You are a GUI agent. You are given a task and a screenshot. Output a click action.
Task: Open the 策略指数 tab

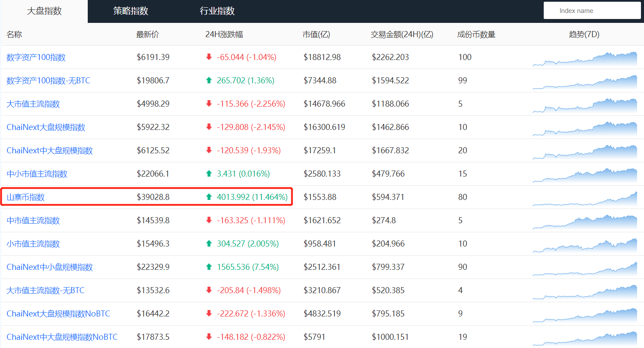pos(131,11)
